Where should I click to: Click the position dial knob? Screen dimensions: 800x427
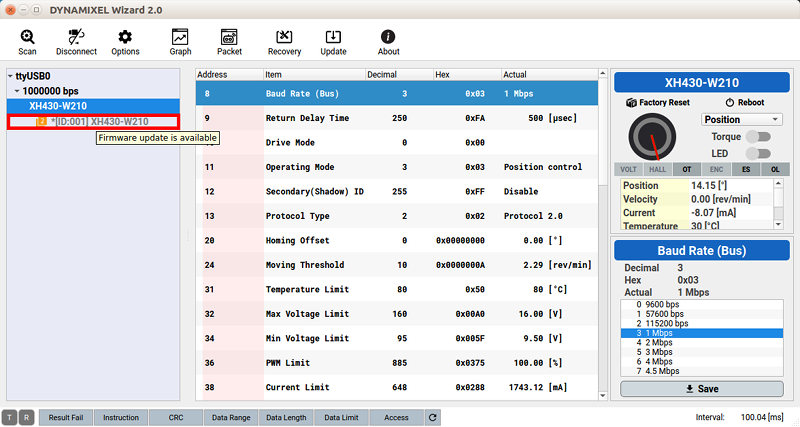652,137
